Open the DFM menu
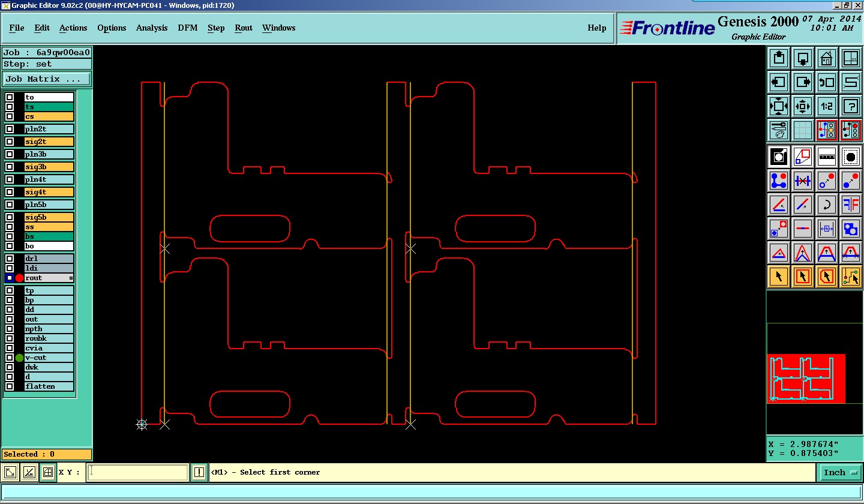This screenshot has height=504, width=864. 188,28
